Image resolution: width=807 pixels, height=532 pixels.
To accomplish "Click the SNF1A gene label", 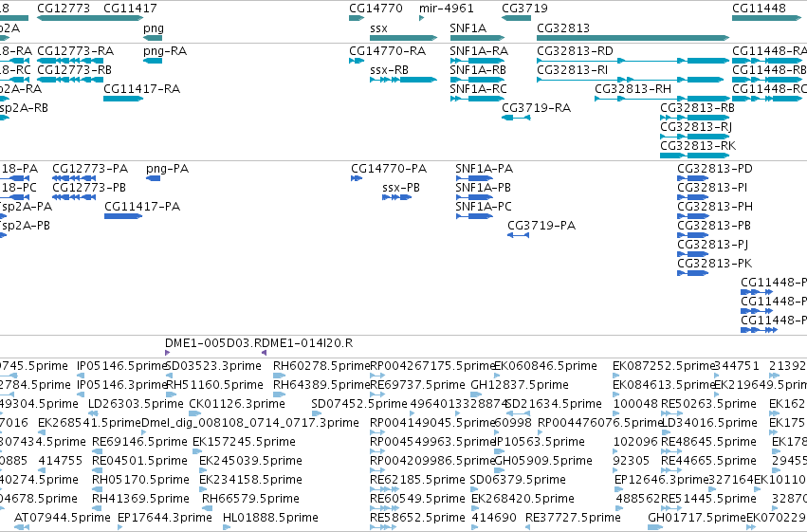I will [x=468, y=28].
